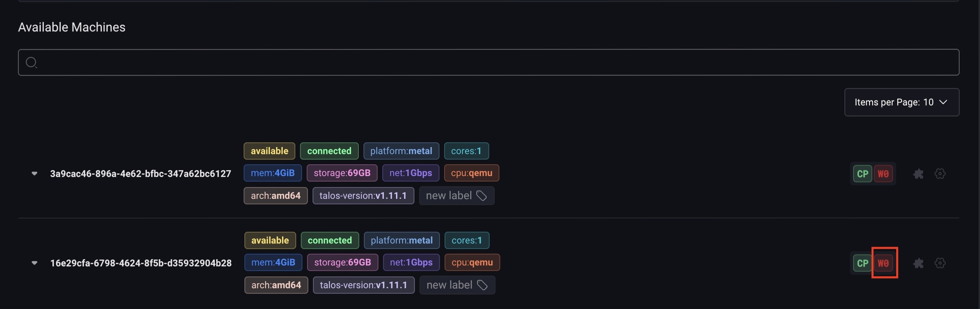This screenshot has height=309, width=980.
Task: Select the green CP icon on machine 3a9cac46
Action: point(863,173)
